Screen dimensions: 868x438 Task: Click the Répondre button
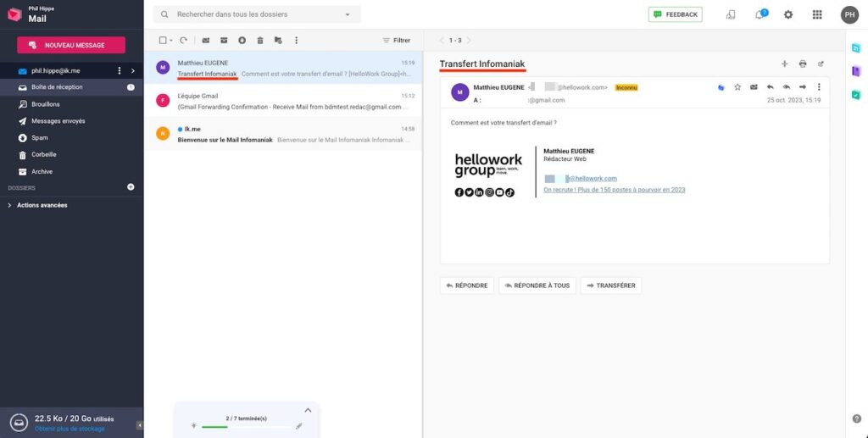(467, 286)
